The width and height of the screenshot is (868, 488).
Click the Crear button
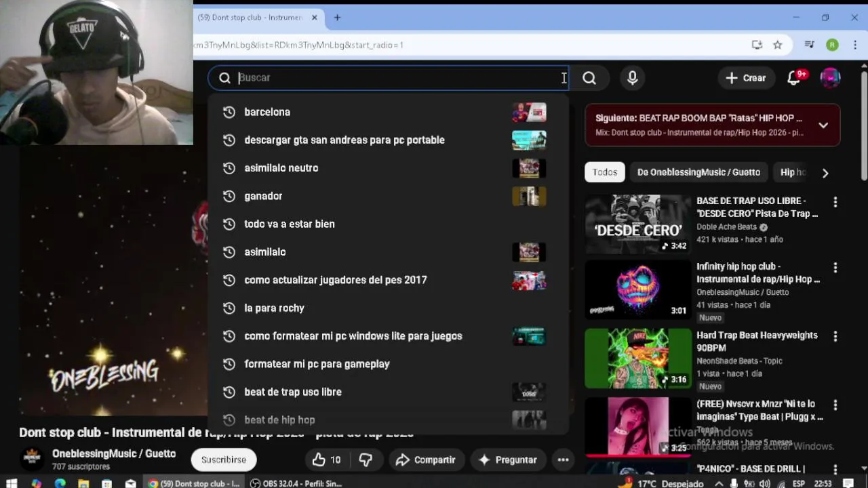coord(746,78)
